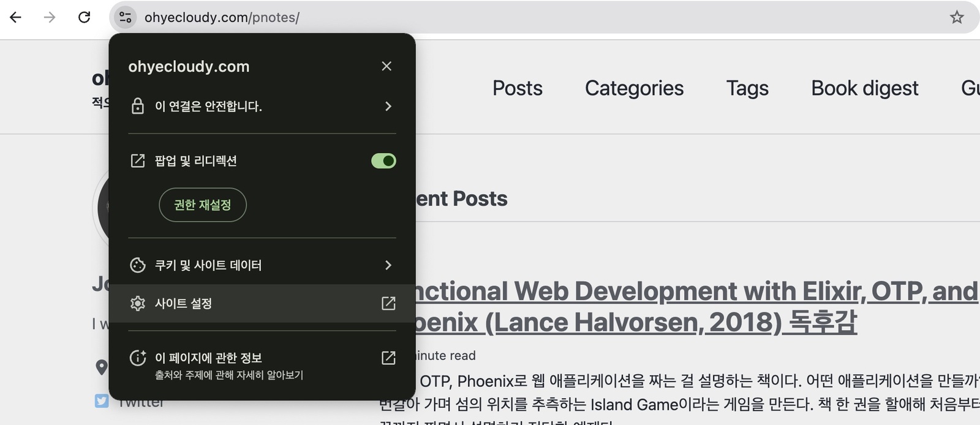Click the address bar URL ohyecloudy.com/pnotes/
This screenshot has height=425, width=980.
tap(222, 17)
